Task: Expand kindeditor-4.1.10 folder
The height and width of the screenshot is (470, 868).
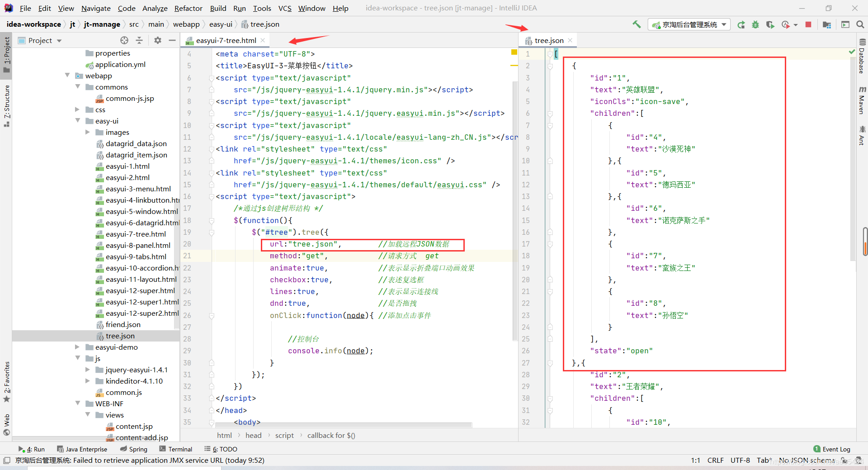Action: (88, 381)
